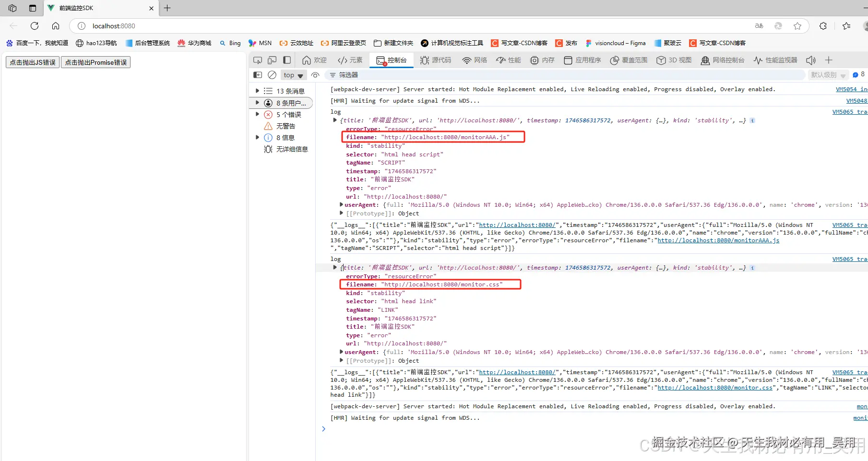Click the 点击抛出Promise错误 button
The height and width of the screenshot is (461, 868).
click(96, 62)
